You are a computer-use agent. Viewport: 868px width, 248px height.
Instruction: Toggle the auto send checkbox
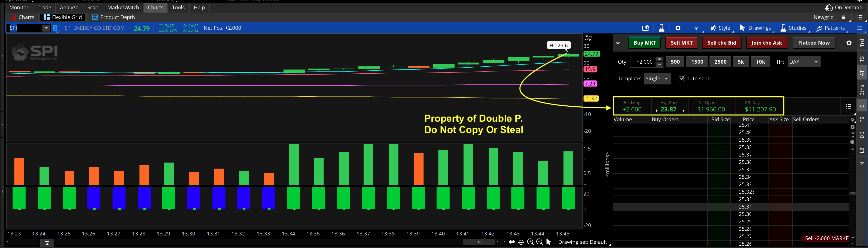[681, 78]
